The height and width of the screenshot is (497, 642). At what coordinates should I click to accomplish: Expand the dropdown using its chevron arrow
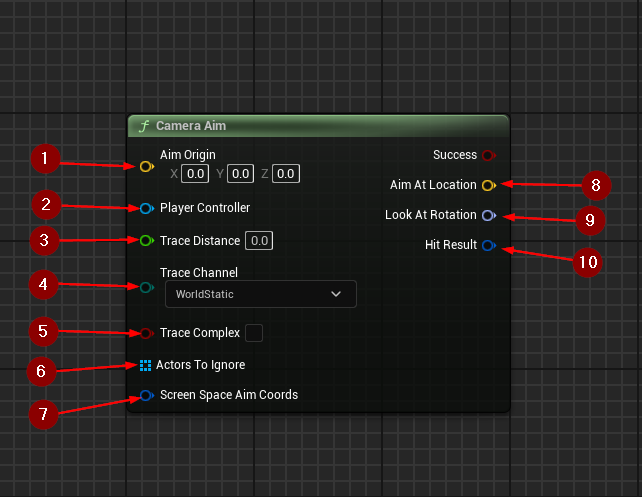336,294
